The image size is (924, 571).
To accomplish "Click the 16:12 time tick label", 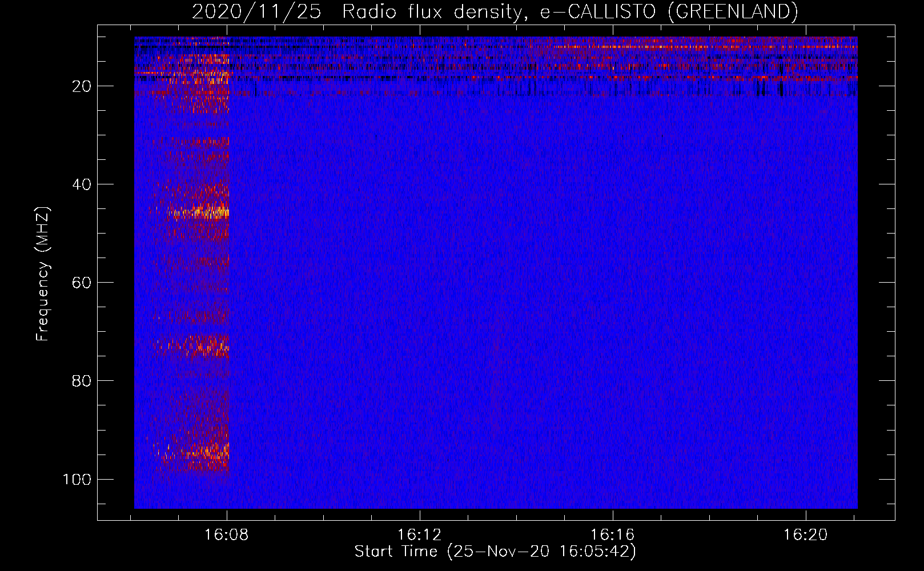I will click(420, 535).
